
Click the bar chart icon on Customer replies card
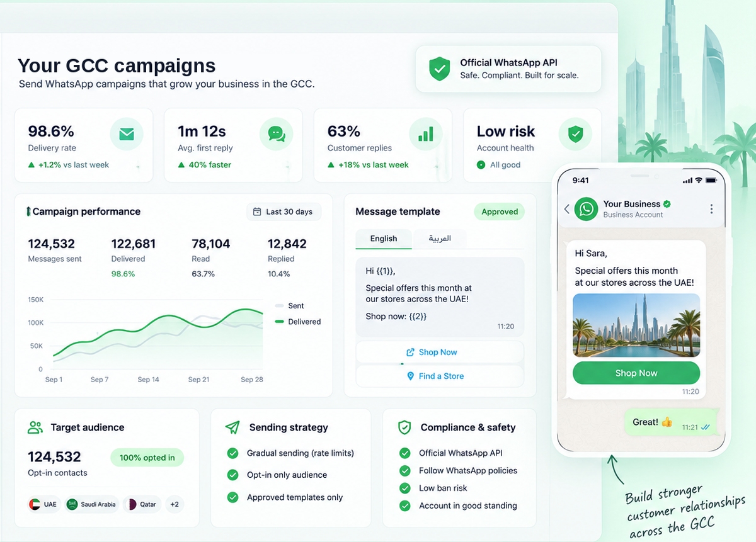coord(426,134)
